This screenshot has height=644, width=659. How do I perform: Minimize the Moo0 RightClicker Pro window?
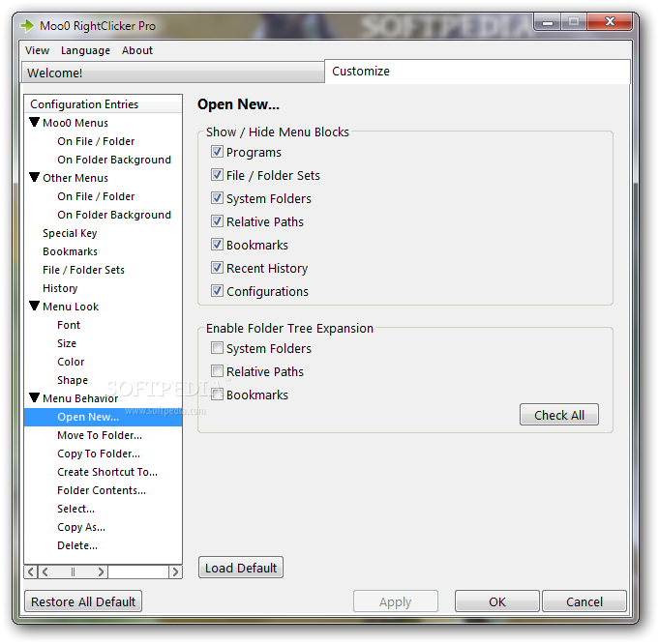[547, 22]
